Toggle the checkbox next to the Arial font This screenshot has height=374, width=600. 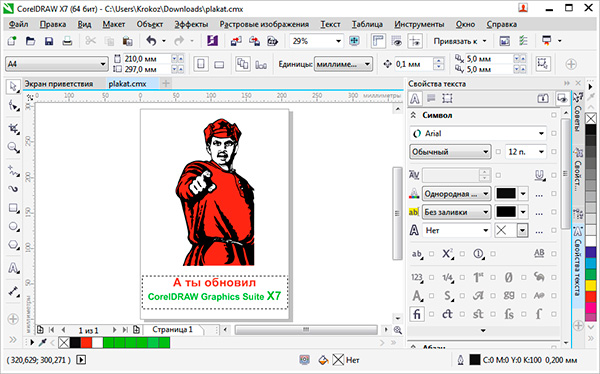tap(554, 134)
